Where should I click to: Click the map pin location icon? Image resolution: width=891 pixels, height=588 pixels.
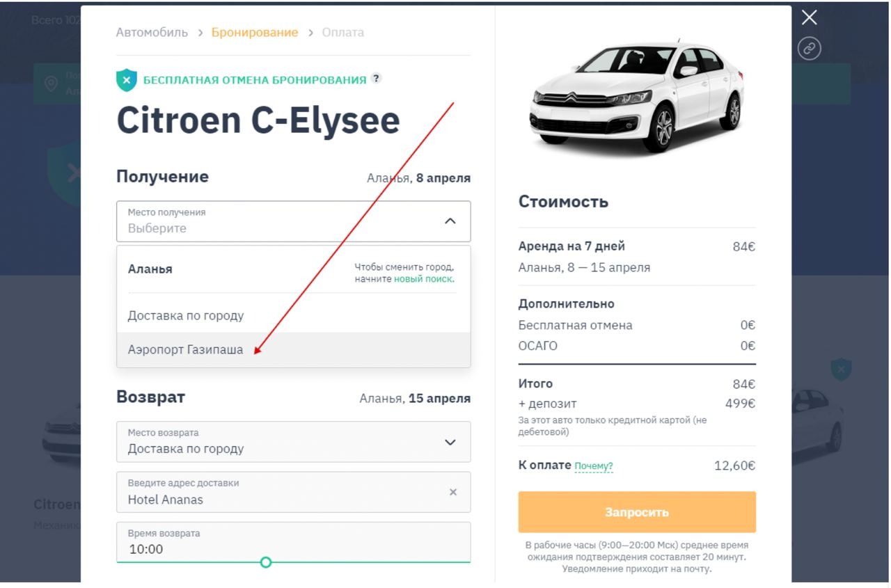click(52, 84)
